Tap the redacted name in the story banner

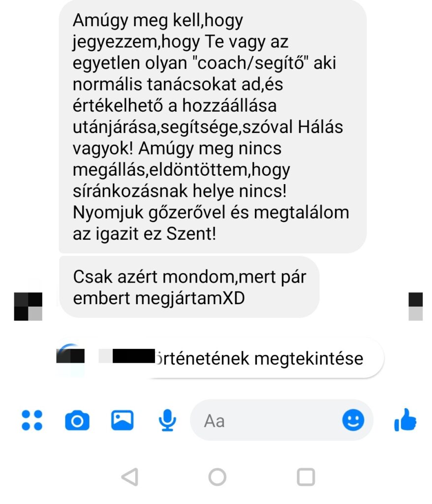[x=126, y=356]
